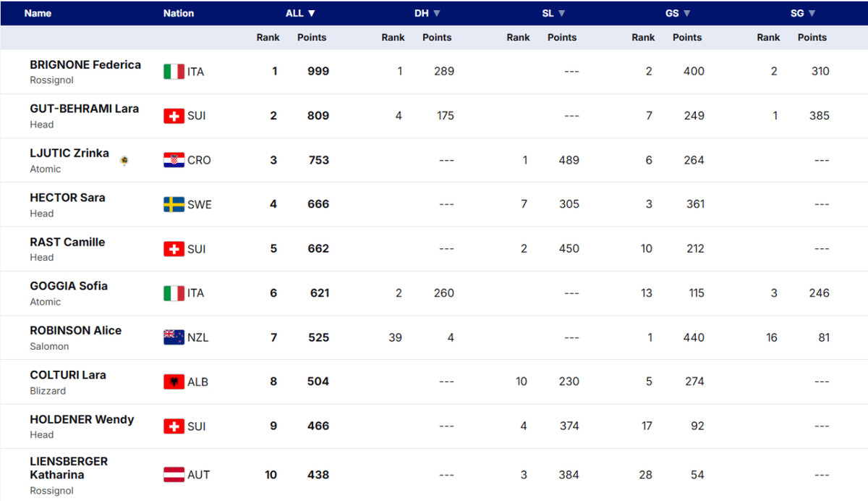This screenshot has height=501, width=868.
Task: Open ROBINSON Alice athlete profile
Action: (75, 330)
